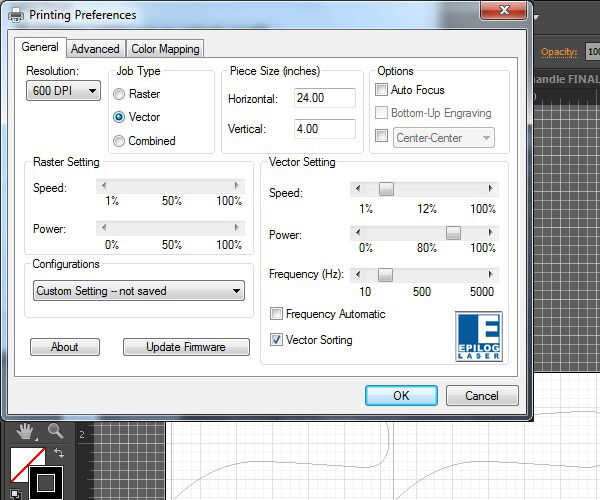Open the Center-Center dropdown
The width and height of the screenshot is (600, 500).
443,137
